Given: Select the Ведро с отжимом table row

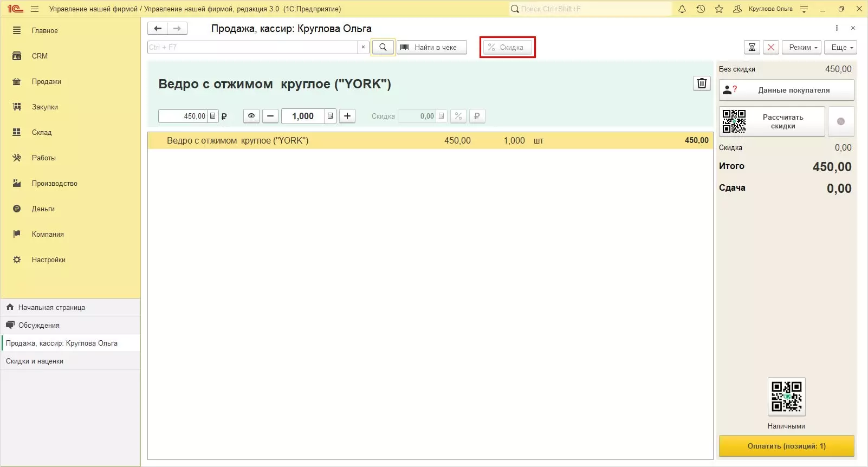Looking at the screenshot, I should click(430, 140).
